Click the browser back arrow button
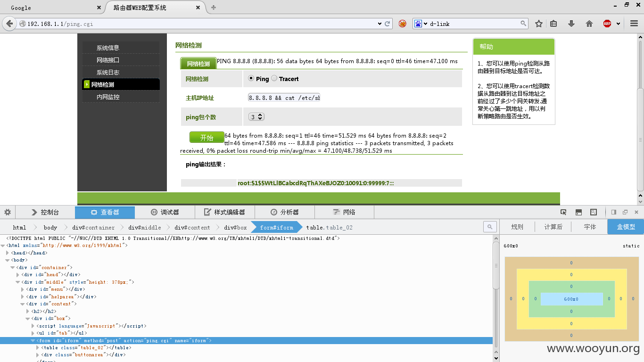 [x=9, y=24]
